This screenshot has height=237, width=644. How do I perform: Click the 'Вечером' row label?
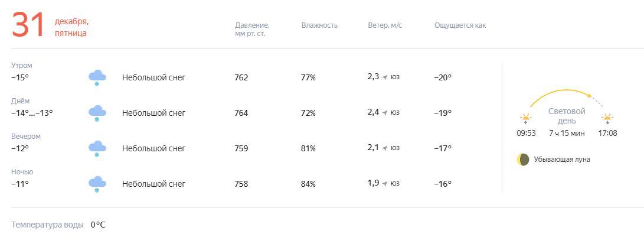(x=26, y=137)
